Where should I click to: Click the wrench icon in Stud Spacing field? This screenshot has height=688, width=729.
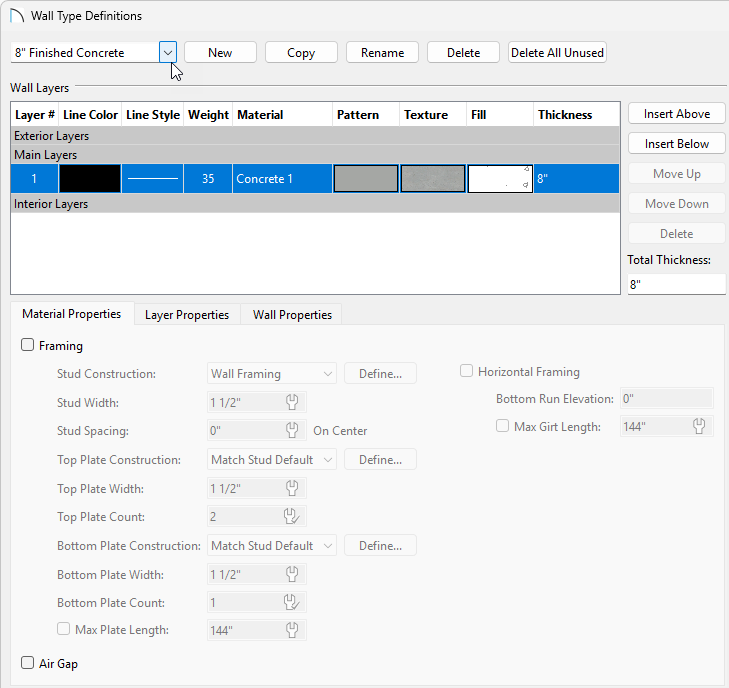coord(292,430)
